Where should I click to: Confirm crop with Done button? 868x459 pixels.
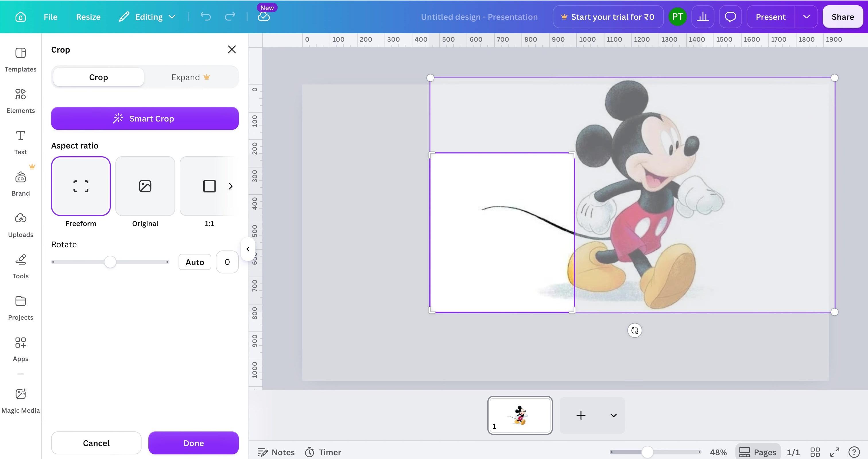193,443
